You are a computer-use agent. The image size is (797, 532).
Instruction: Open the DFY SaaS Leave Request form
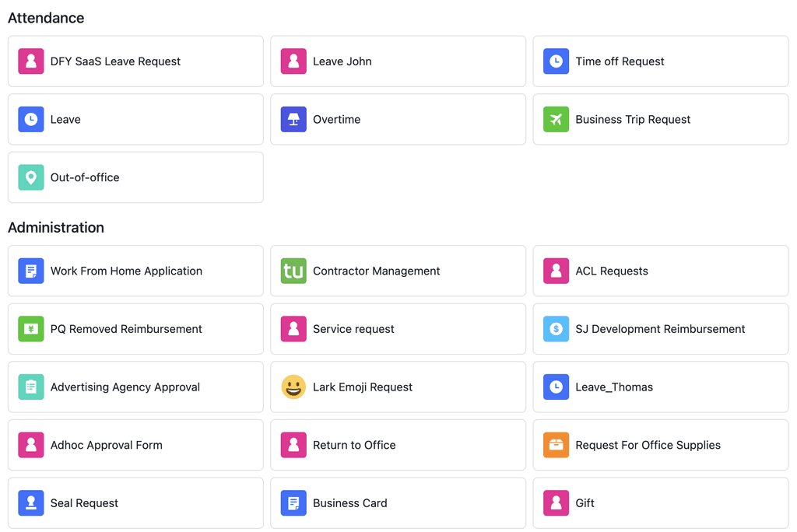[135, 61]
